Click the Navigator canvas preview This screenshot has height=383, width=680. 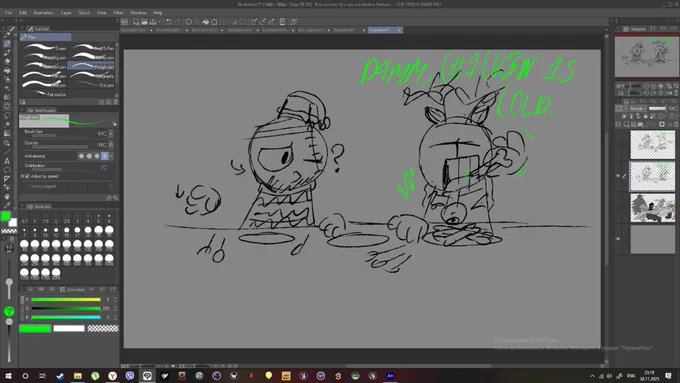click(646, 56)
